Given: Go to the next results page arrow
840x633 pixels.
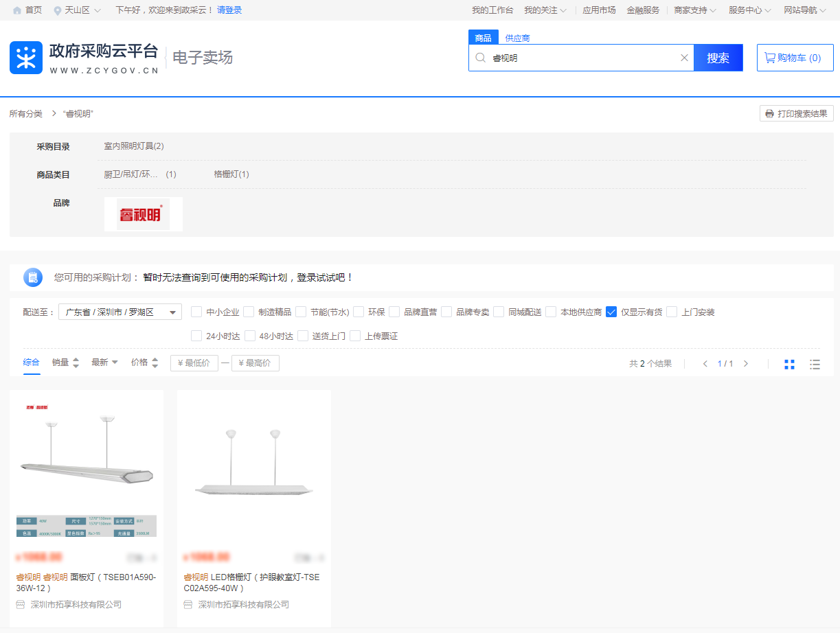Looking at the screenshot, I should (x=746, y=364).
